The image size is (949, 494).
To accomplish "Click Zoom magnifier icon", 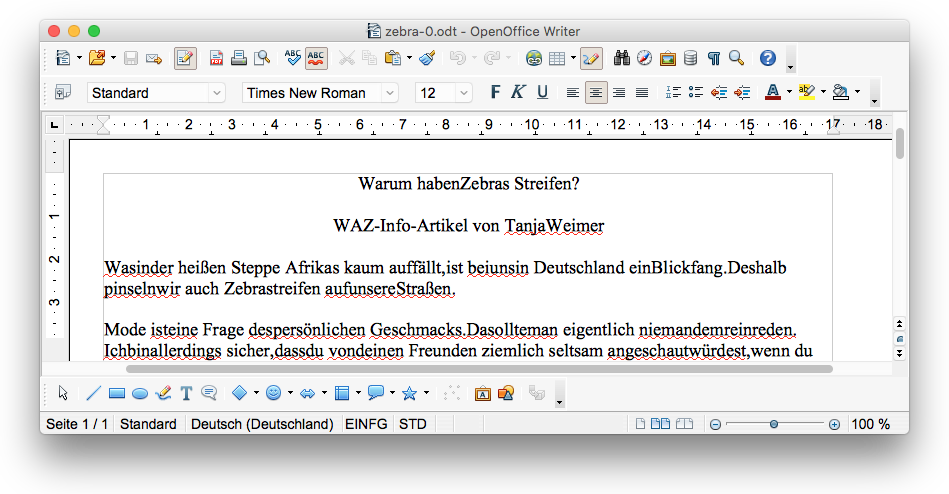I will [737, 58].
